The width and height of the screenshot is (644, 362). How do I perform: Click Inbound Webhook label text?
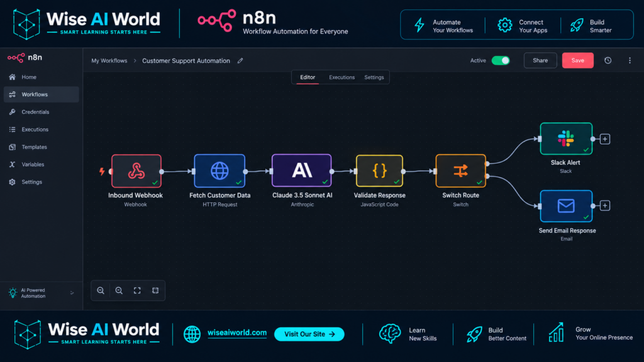pos(136,195)
